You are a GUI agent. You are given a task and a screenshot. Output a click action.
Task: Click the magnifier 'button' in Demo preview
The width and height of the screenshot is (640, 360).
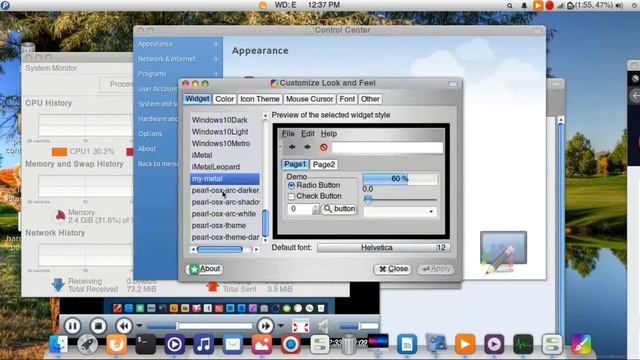(340, 209)
